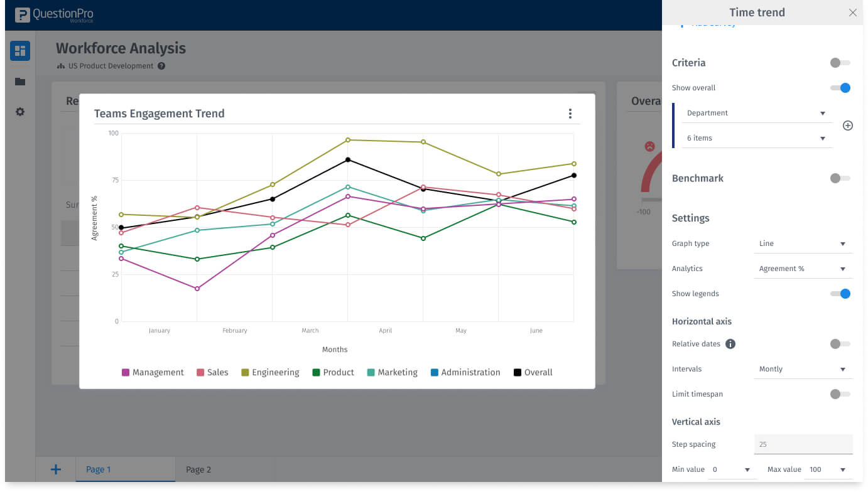Image resolution: width=868 pixels, height=492 pixels.
Task: Click the Step spacing input field
Action: (x=803, y=444)
